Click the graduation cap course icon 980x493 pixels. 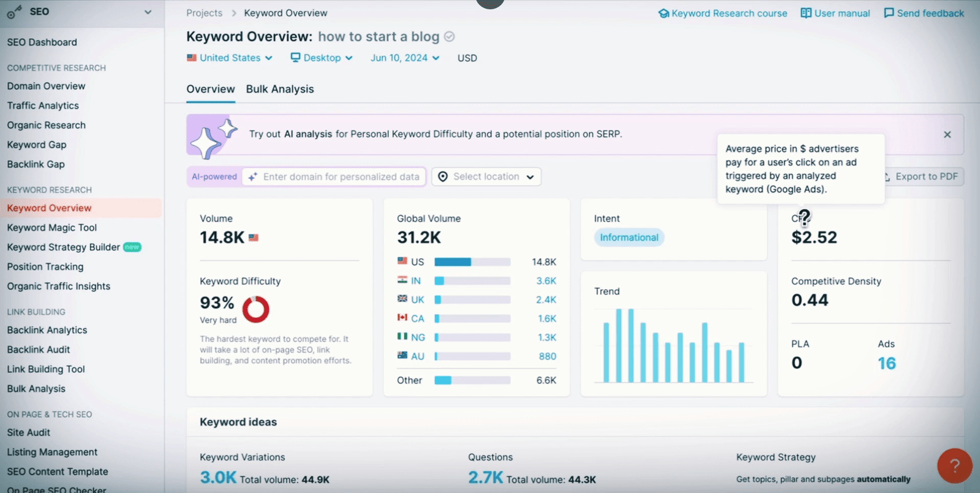663,13
